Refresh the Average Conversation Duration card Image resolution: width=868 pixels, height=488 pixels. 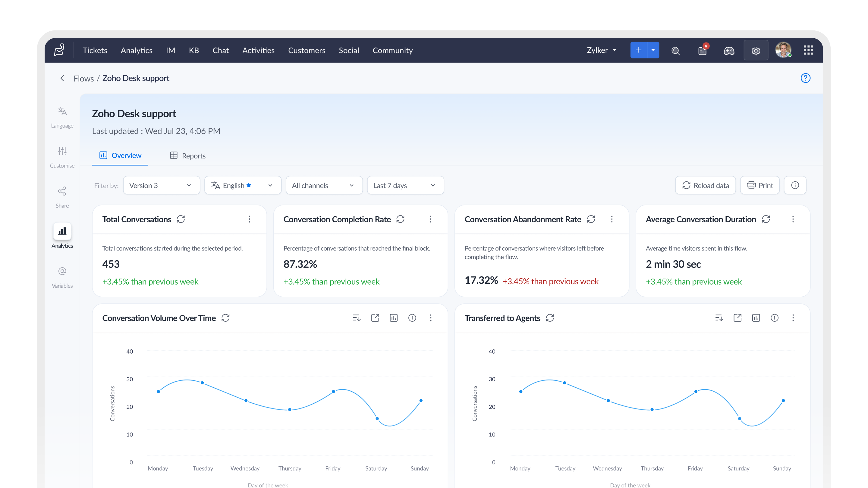point(766,219)
